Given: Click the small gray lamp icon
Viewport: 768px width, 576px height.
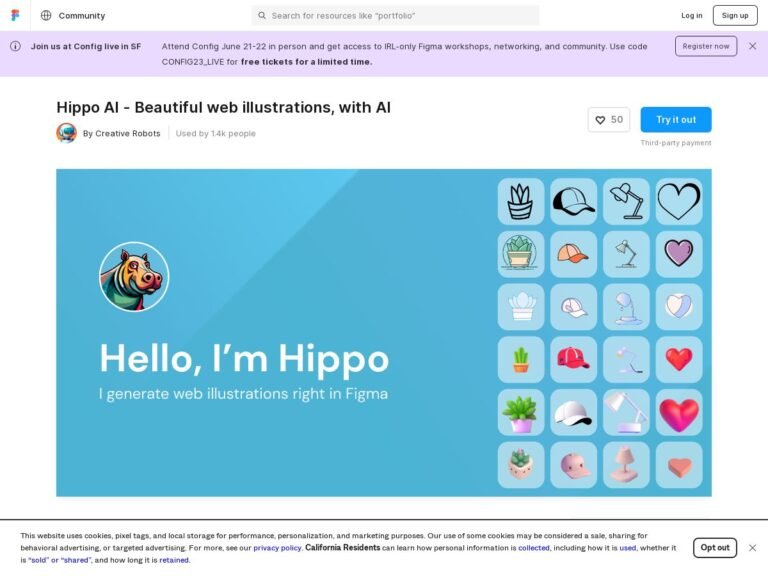Looking at the screenshot, I should coord(626,254).
